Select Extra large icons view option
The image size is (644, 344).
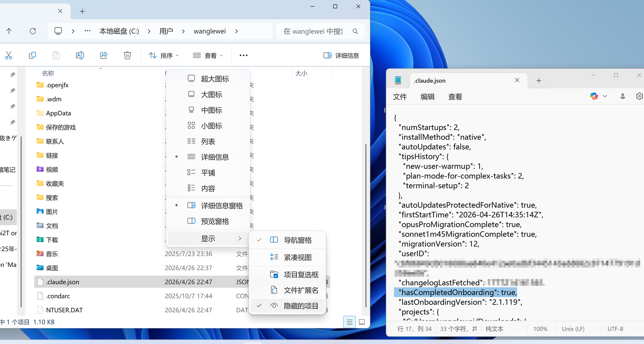coord(208,79)
